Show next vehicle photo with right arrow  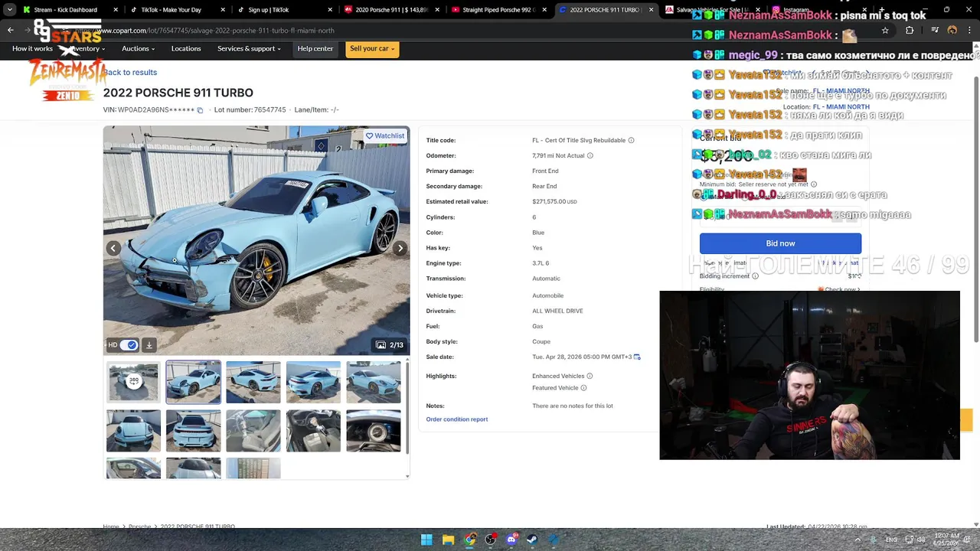pos(400,248)
